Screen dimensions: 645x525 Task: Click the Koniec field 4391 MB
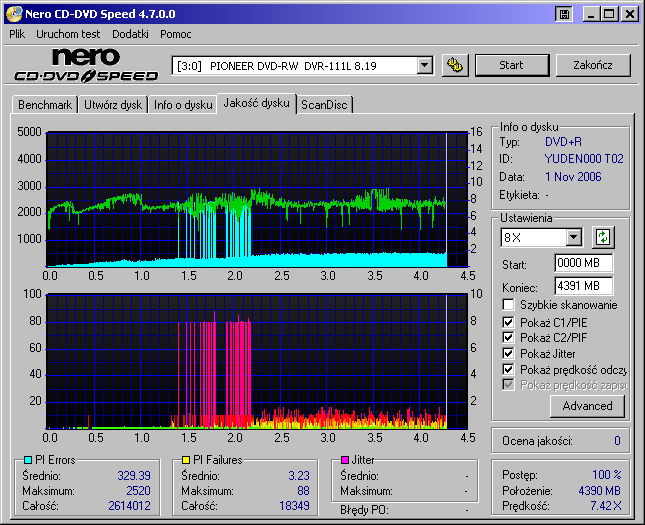(584, 286)
